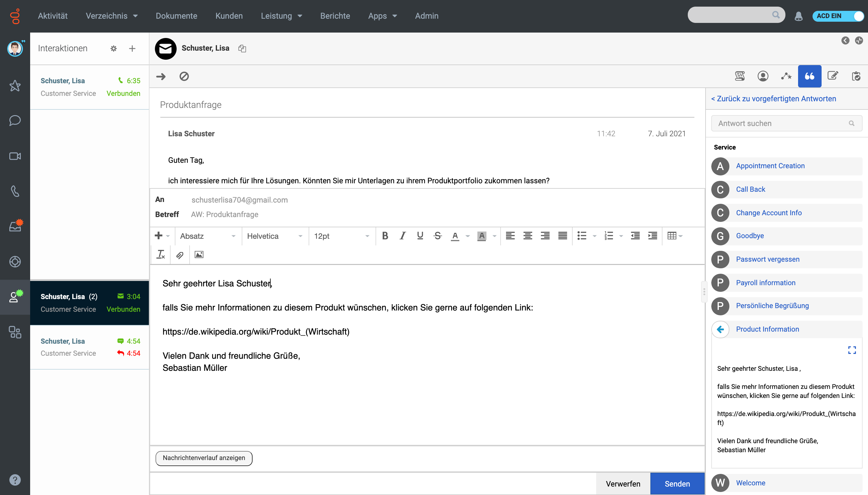
Task: Open the 12pt font size dropdown
Action: click(x=341, y=236)
